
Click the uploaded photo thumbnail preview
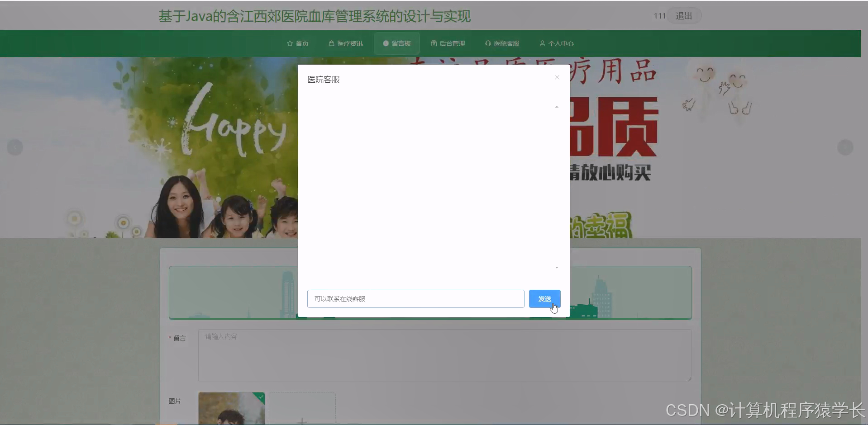click(231, 408)
